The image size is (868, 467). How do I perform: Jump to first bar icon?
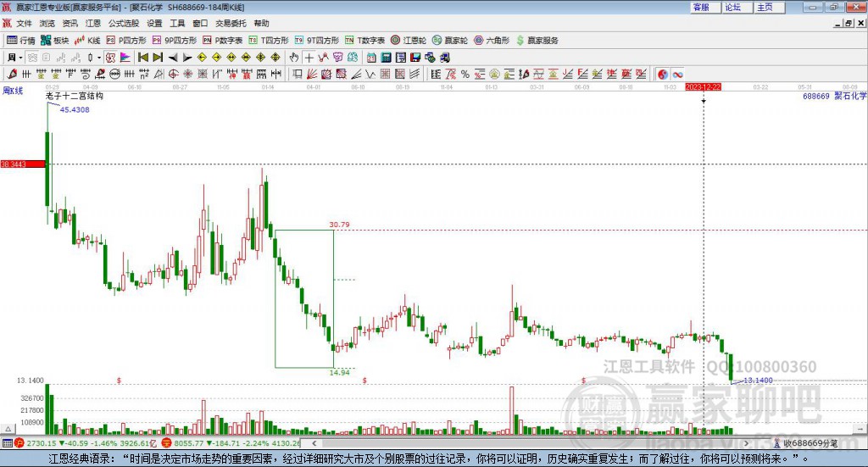(x=142, y=58)
